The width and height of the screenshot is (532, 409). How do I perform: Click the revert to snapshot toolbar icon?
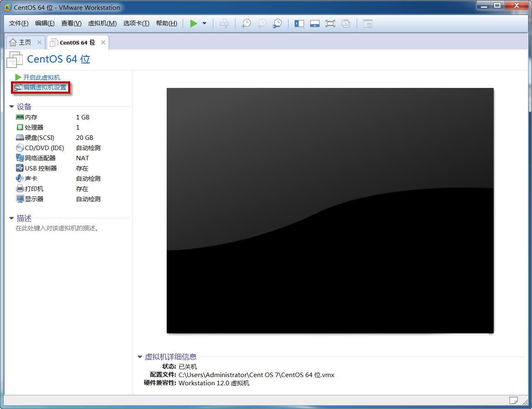262,24
